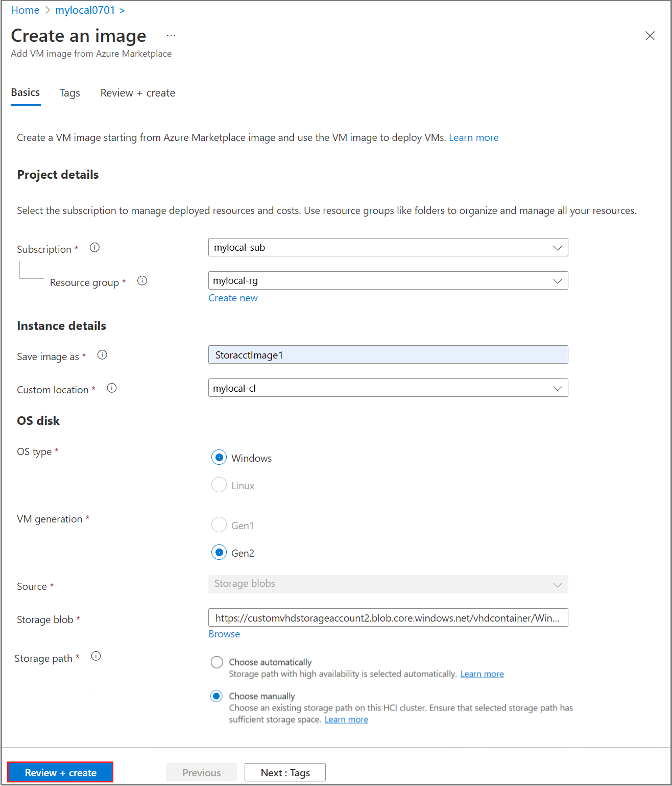The width and height of the screenshot is (672, 786).
Task: Close the Create an image pane
Action: point(650,36)
